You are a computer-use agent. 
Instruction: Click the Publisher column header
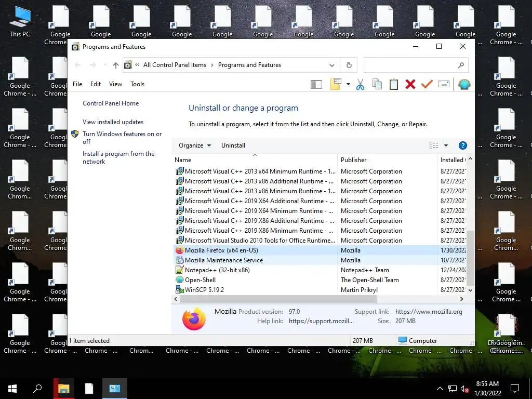[387, 160]
